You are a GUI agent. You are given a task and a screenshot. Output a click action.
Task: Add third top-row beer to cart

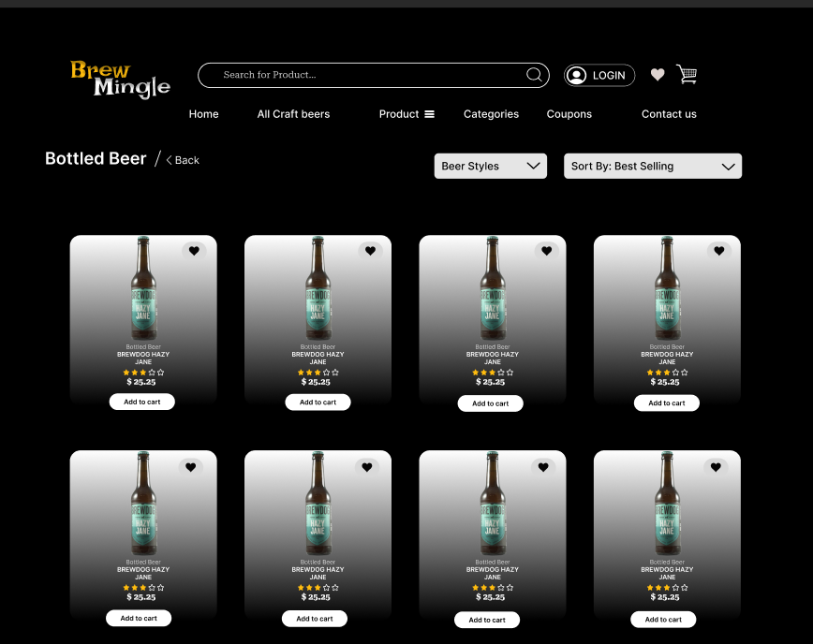coord(491,403)
